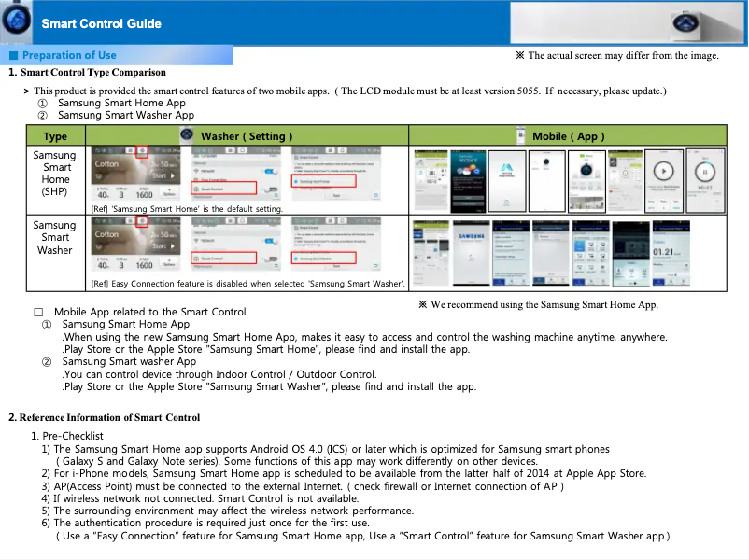The width and height of the screenshot is (749, 560).
Task: Tap the Play icon in the Smart Home app screen
Action: 664,171
